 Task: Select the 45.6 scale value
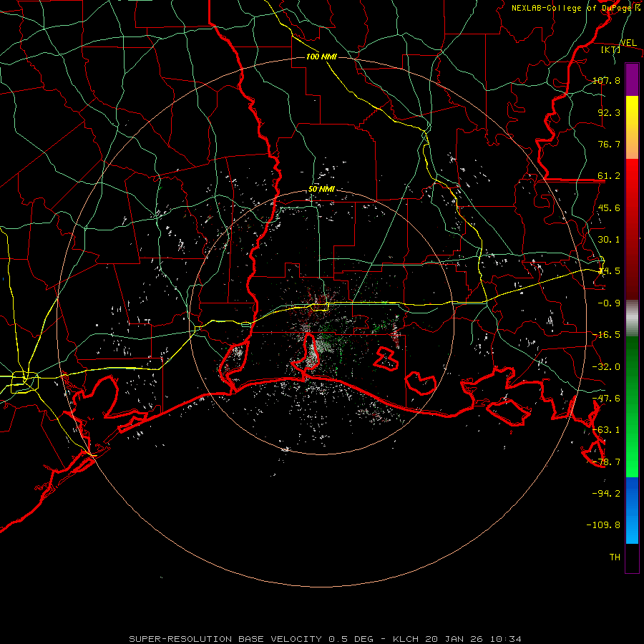pyautogui.click(x=609, y=208)
